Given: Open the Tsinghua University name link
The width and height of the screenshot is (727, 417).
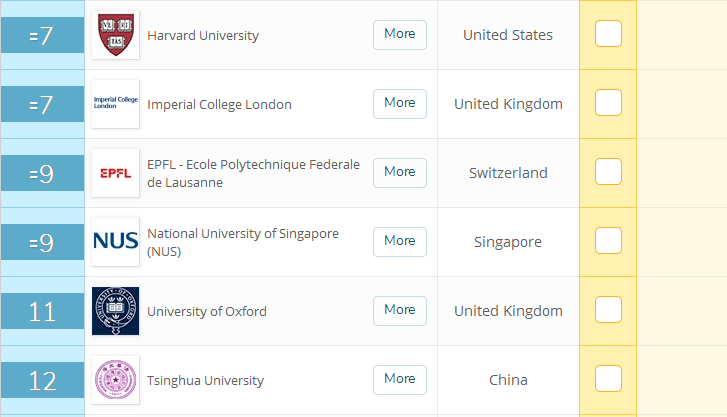Looking at the screenshot, I should click(205, 380).
